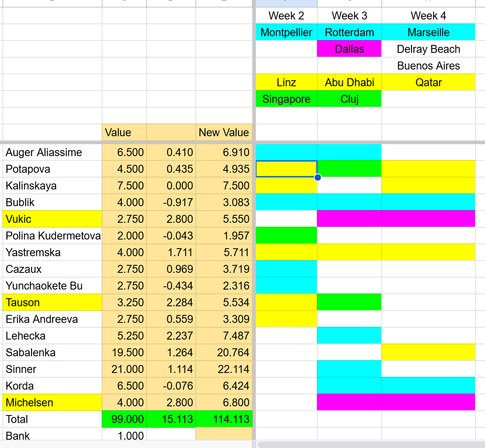Screen dimensions: 485x448
Task: Select the Auger Aliassime name cell
Action: point(52,153)
